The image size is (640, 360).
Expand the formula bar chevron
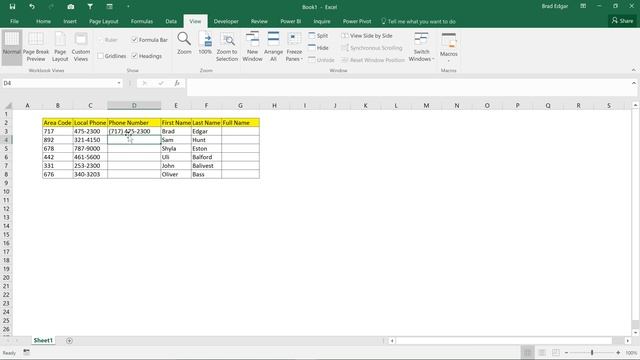[633, 83]
